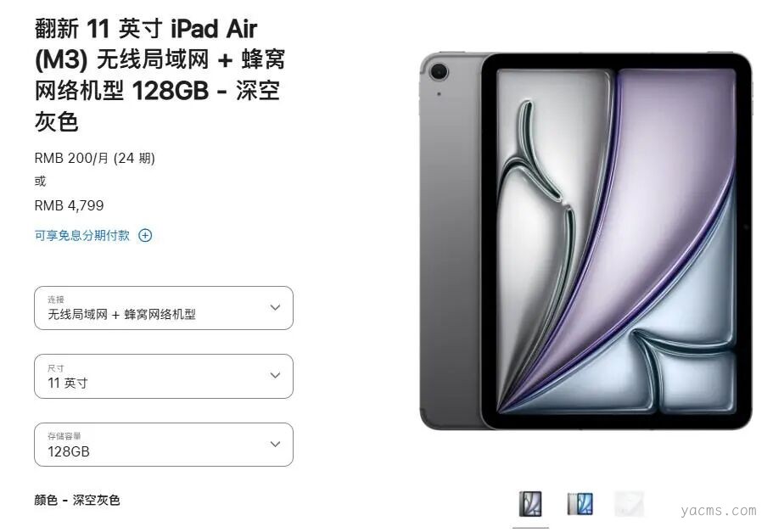Expand the 尺寸 size dropdown
Screen dimensions: 773x532
[164, 376]
